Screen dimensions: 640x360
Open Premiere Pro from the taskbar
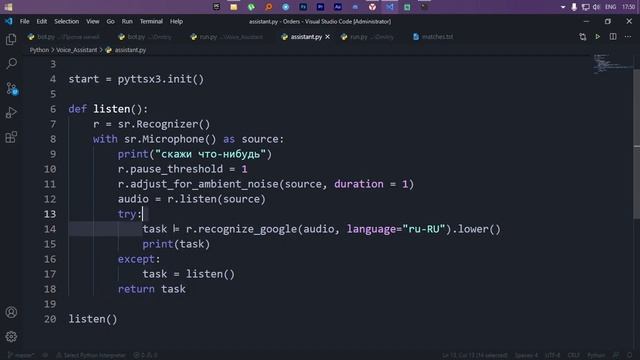[320, 7]
